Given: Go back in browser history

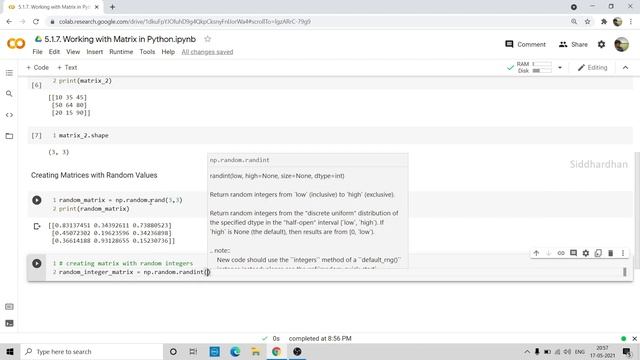Looking at the screenshot, I should click(9, 21).
